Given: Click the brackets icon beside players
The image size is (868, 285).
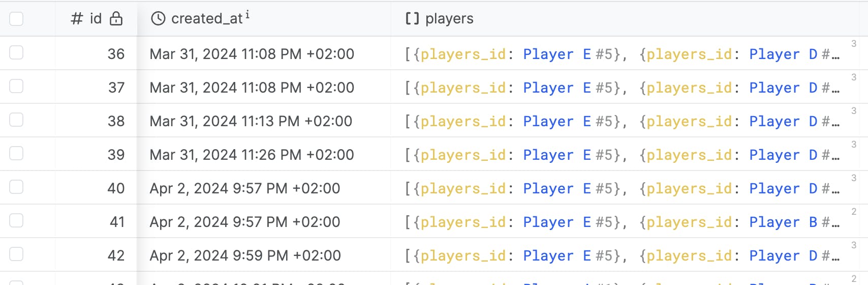Looking at the screenshot, I should point(412,19).
